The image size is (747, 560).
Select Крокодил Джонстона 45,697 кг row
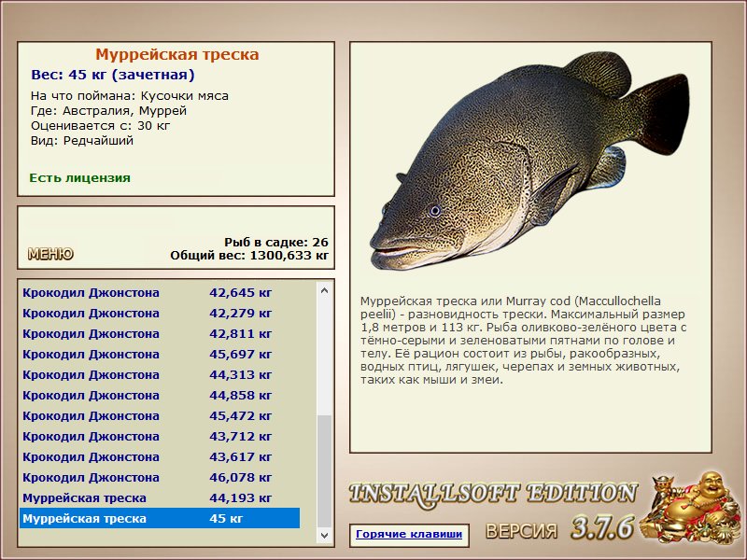pos(160,355)
